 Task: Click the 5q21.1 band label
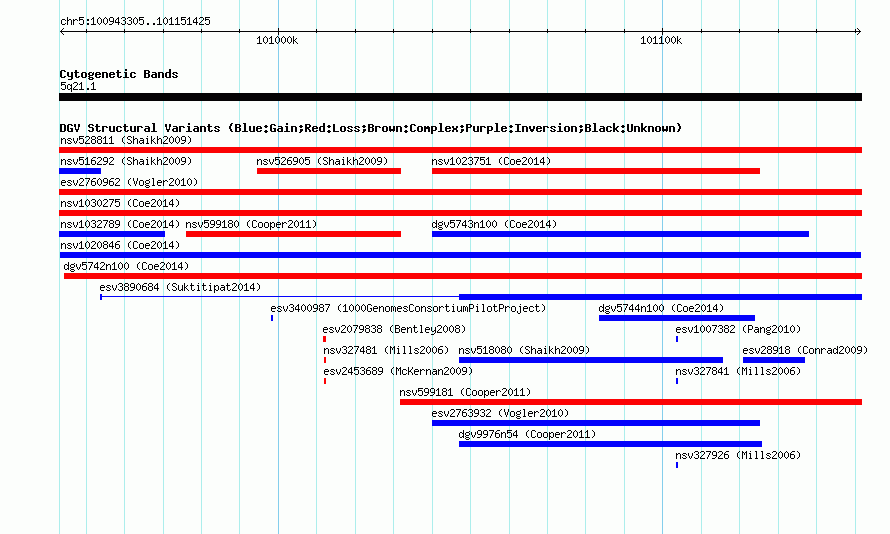coord(78,86)
